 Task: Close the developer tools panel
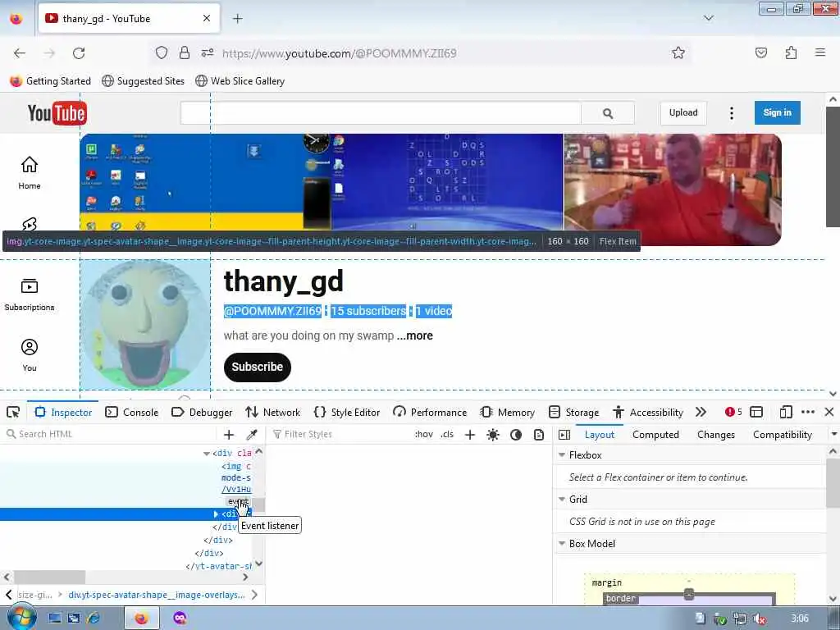829,412
